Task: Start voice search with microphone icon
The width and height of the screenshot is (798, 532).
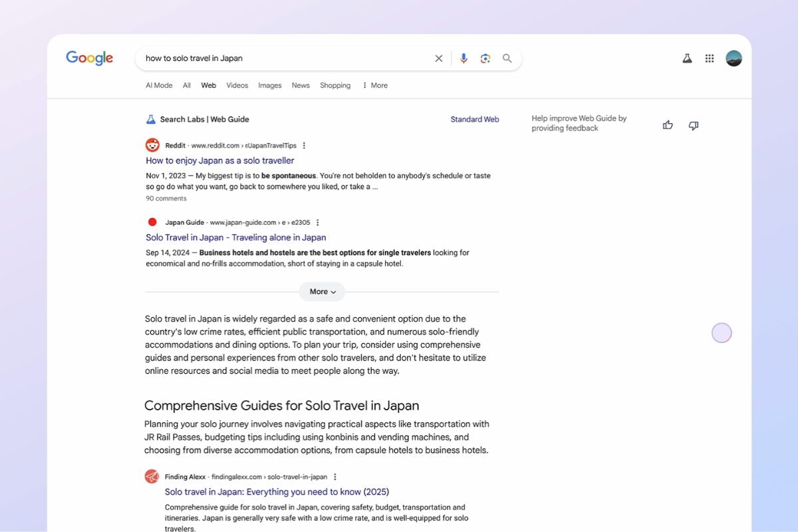Action: point(464,59)
